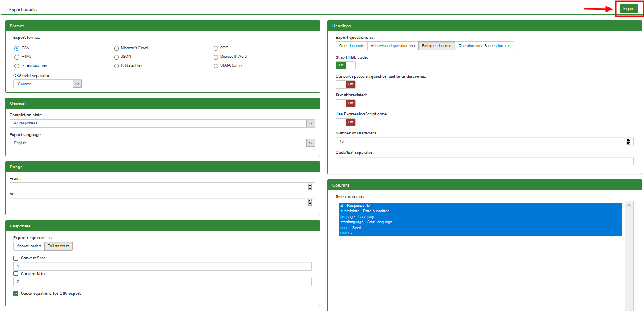The width and height of the screenshot is (644, 311).
Task: Select Full question text option
Action: pyautogui.click(x=437, y=46)
